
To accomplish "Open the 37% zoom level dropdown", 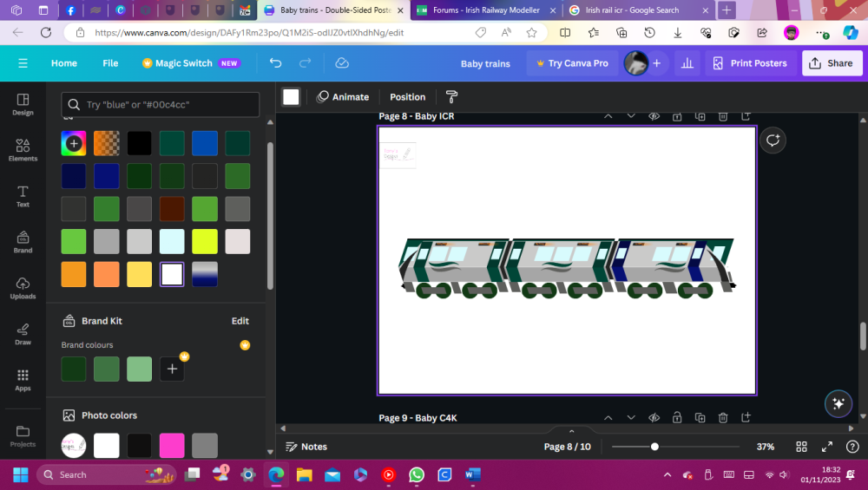I will [x=765, y=447].
